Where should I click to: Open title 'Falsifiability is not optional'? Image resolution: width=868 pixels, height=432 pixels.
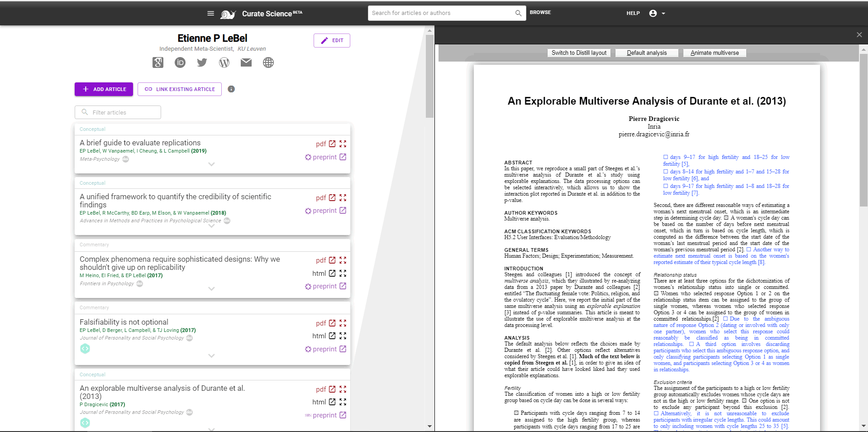click(124, 322)
